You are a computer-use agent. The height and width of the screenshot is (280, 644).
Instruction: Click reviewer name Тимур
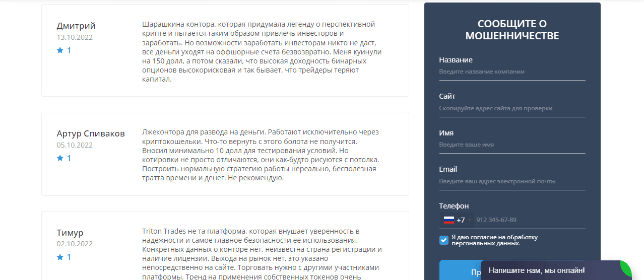click(x=70, y=233)
